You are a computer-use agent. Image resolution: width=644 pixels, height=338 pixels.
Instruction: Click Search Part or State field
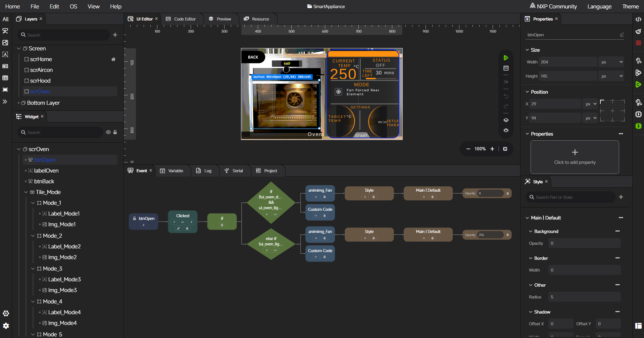click(x=571, y=197)
